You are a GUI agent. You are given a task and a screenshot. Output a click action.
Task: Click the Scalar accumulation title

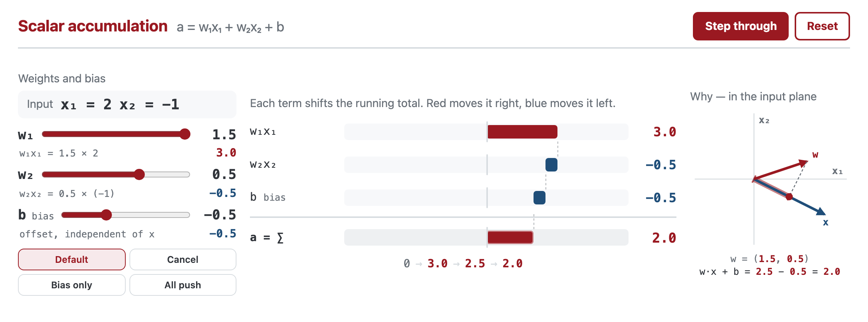pos(93,26)
